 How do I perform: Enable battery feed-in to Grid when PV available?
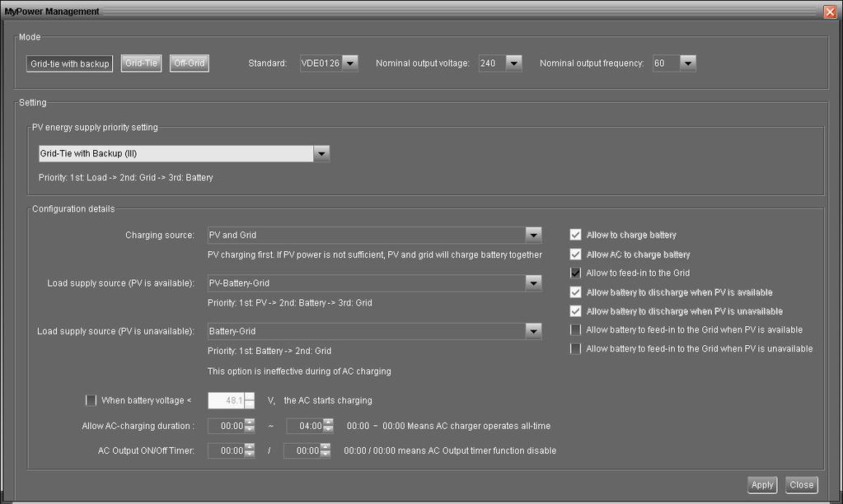point(575,329)
